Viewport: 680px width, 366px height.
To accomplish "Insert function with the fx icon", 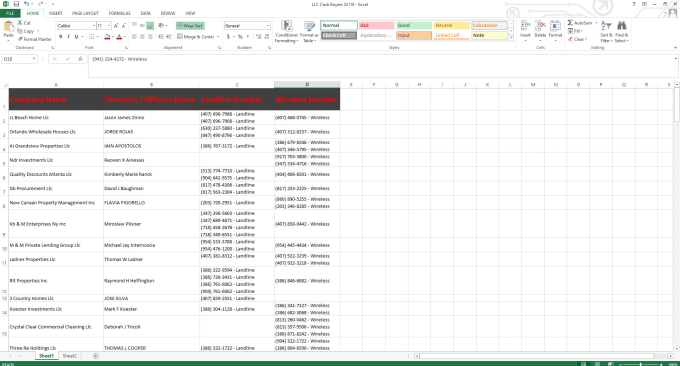I will [x=80, y=59].
